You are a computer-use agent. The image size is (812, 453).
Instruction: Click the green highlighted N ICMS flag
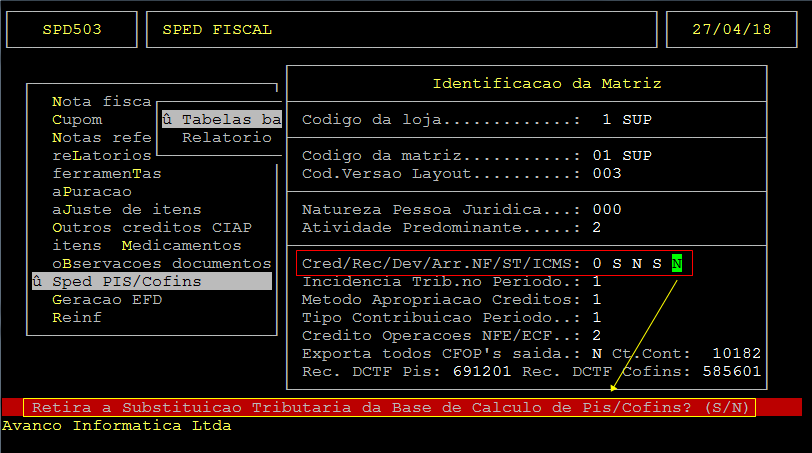point(677,264)
